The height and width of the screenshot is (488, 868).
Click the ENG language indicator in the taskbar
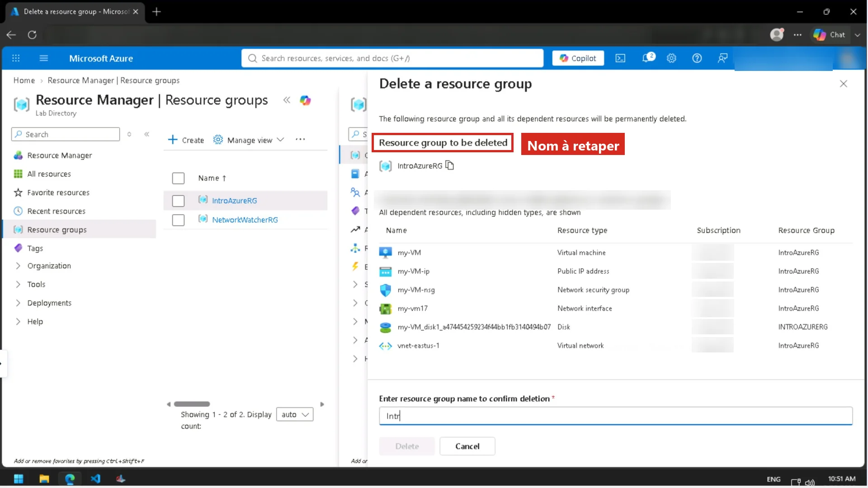click(x=774, y=479)
